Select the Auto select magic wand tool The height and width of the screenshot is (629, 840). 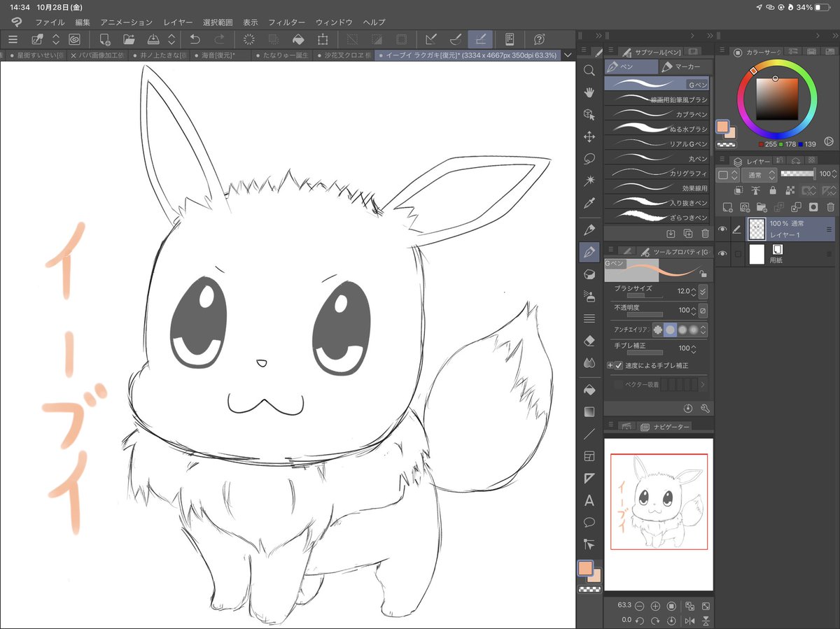tap(589, 181)
